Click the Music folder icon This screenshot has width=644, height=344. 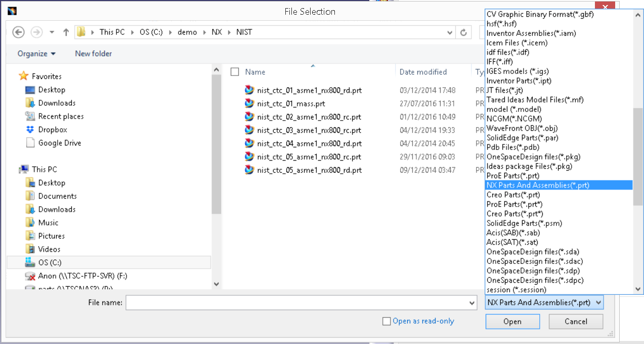tap(30, 222)
